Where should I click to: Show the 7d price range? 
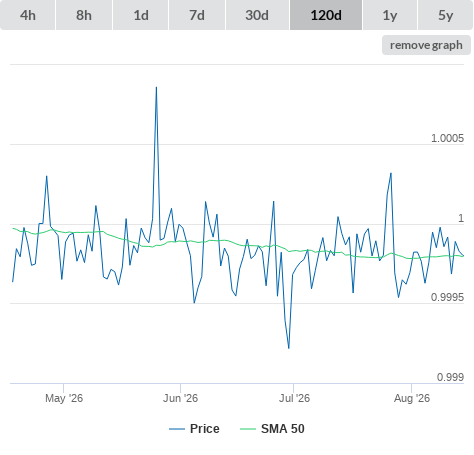click(x=197, y=15)
